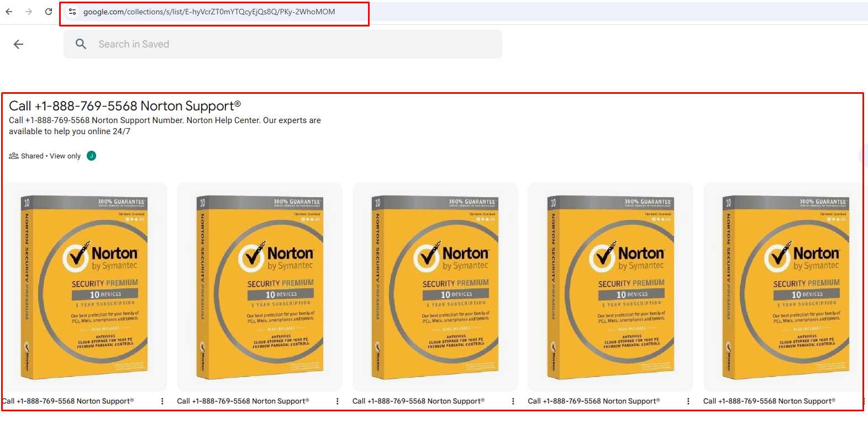This screenshot has height=424, width=868.
Task: Open the J owner avatar
Action: [92, 156]
